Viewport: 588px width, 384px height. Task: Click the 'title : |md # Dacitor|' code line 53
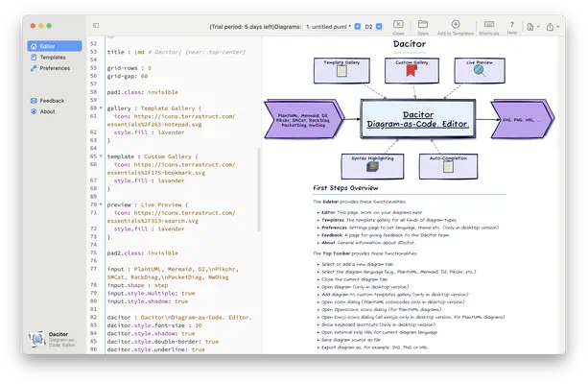click(x=176, y=52)
